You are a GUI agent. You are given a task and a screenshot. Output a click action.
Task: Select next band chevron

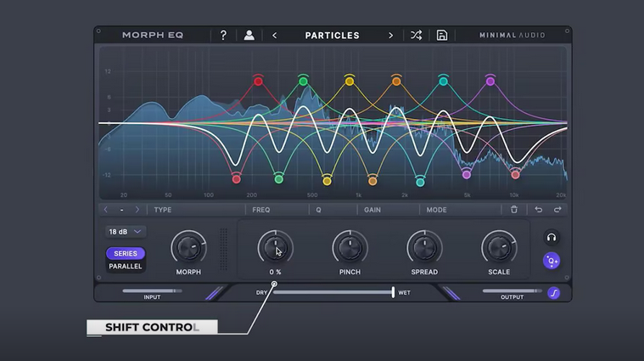tap(137, 210)
